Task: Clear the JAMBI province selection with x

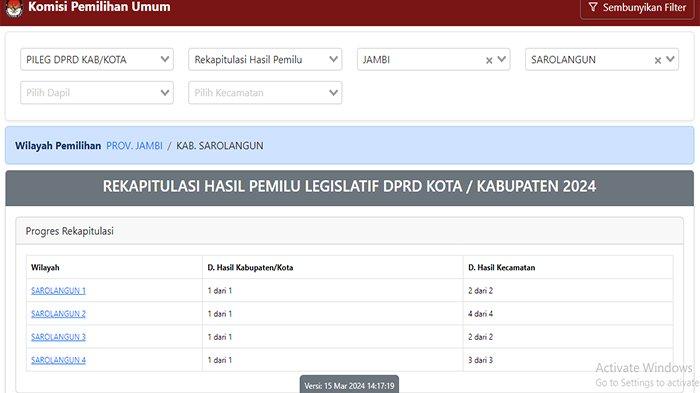Action: 489,60
